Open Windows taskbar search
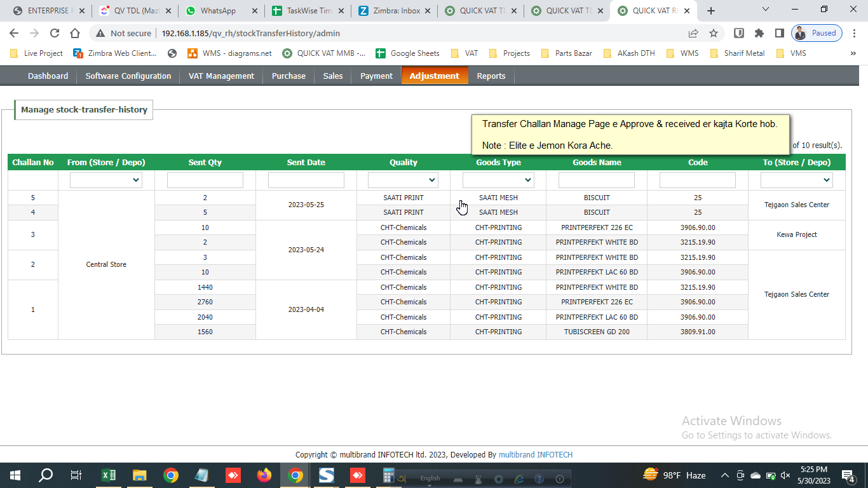Screen dimensions: 868x488 tap(46, 475)
